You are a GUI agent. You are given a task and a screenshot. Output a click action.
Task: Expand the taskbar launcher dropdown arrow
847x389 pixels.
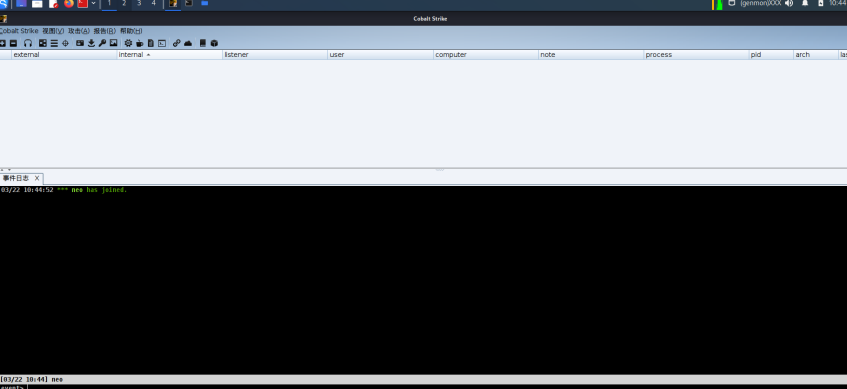pyautogui.click(x=93, y=3)
